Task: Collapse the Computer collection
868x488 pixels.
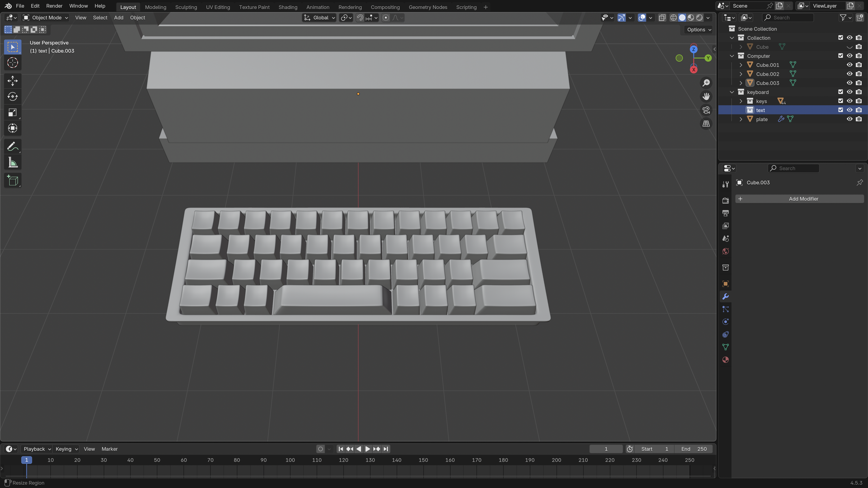Action: tap(732, 56)
